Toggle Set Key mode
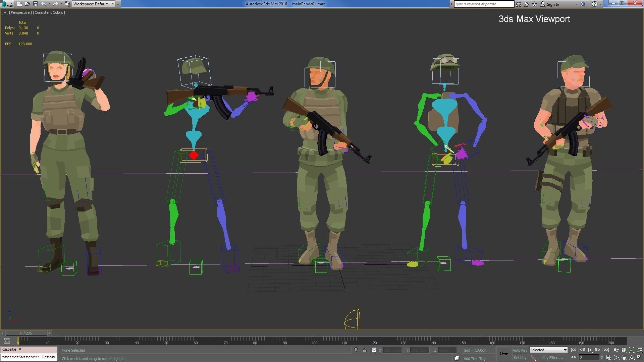The image size is (644, 362). click(520, 358)
